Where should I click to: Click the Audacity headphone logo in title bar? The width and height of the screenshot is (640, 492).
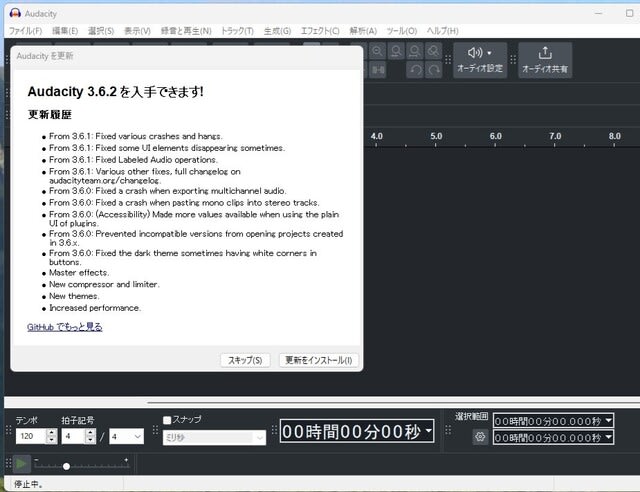(15, 13)
